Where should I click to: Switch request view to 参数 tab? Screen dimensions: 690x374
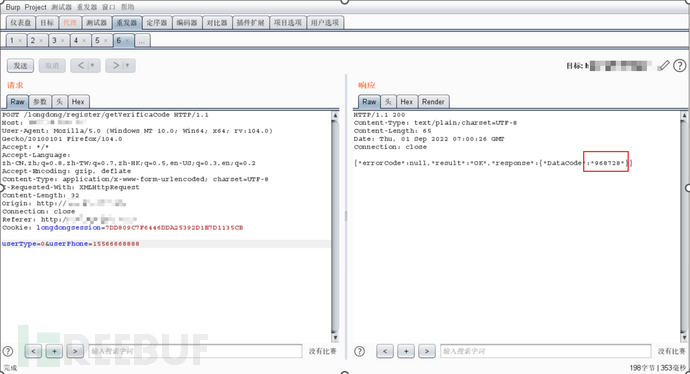pyautogui.click(x=40, y=102)
